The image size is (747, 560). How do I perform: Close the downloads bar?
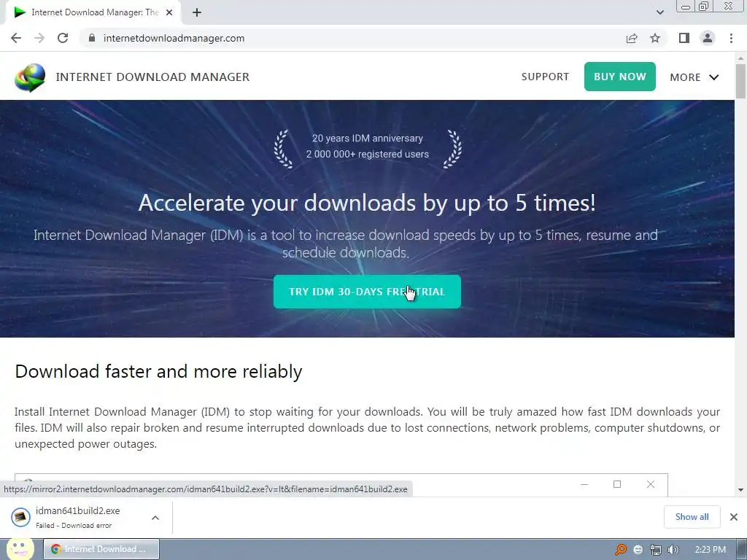(734, 517)
